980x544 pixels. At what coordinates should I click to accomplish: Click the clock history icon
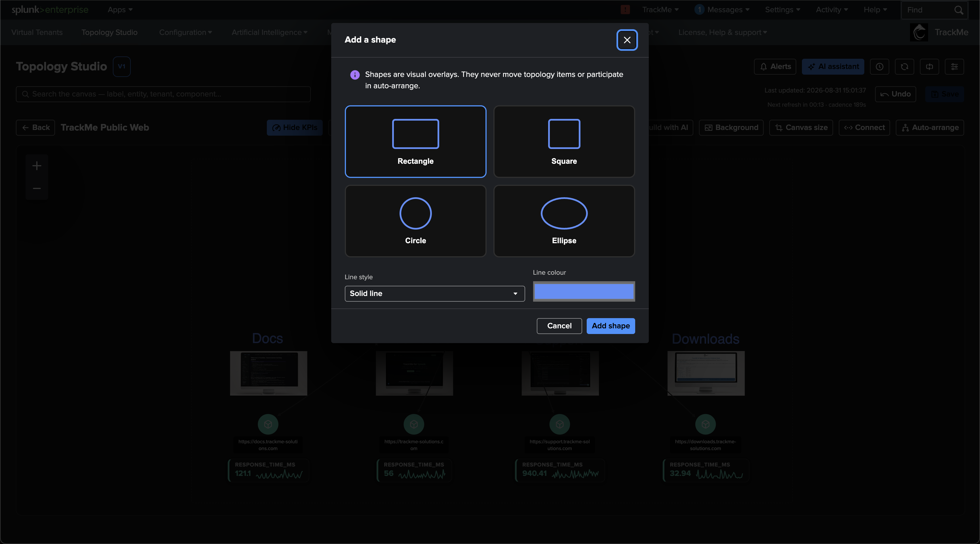879,67
